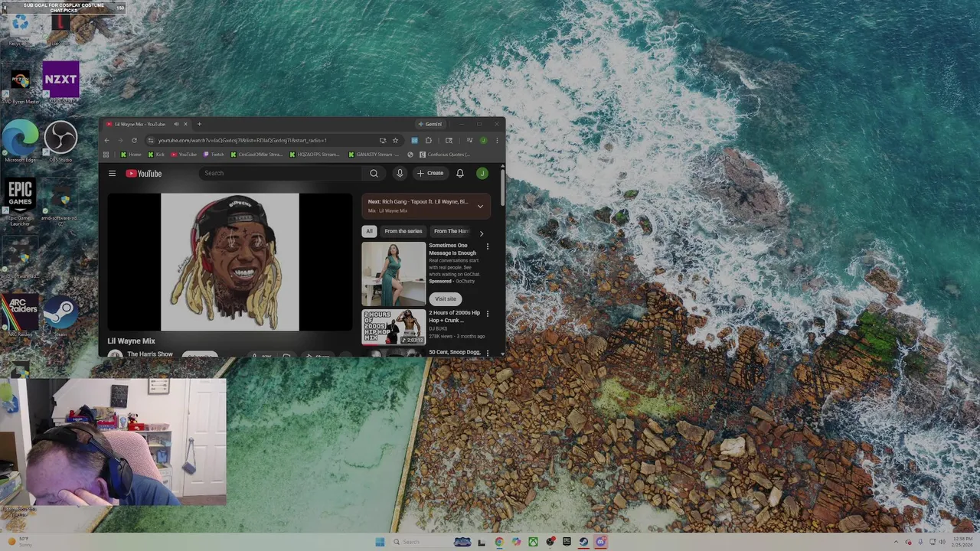Open the taskbar clock and date

point(962,542)
